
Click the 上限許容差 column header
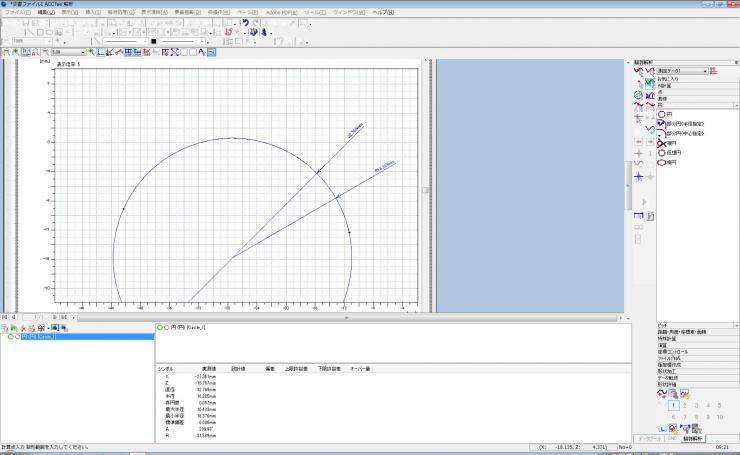coord(296,369)
